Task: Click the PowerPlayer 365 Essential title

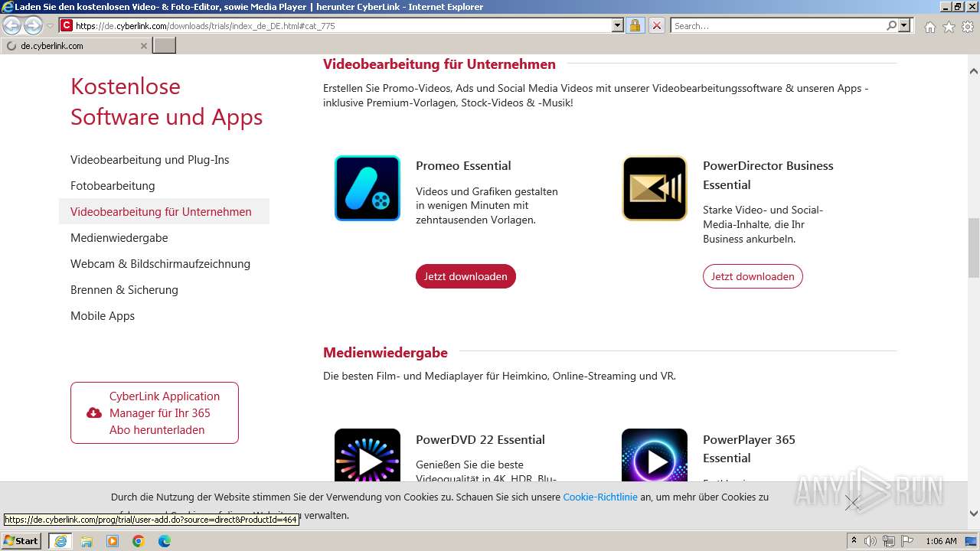Action: point(749,448)
